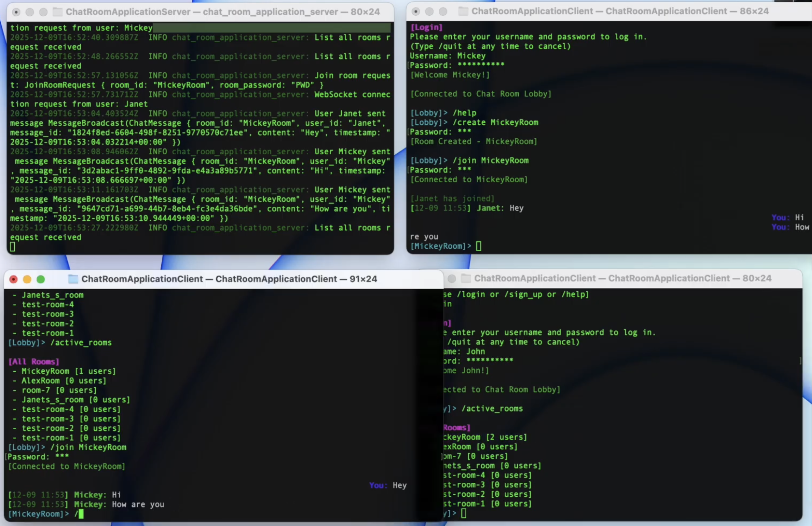Click the folder icon in the 91x24 client title bar
This screenshot has width=812, height=526.
pos(73,279)
